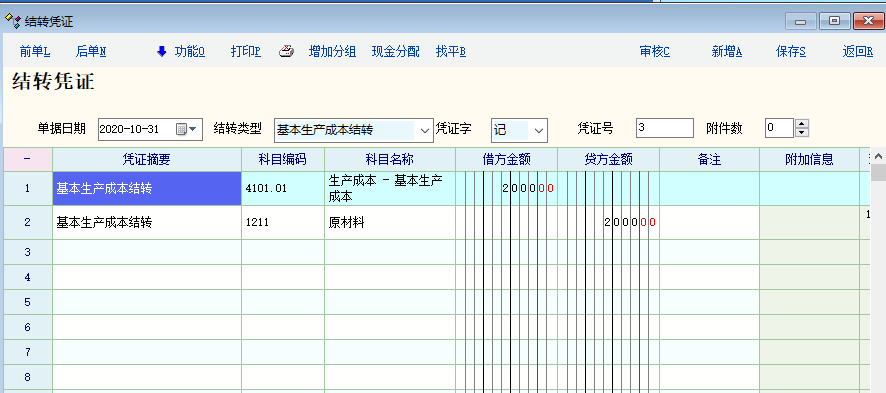Image resolution: width=886 pixels, height=393 pixels.
Task: Click 现金分配 in the toolbar
Action: point(396,52)
